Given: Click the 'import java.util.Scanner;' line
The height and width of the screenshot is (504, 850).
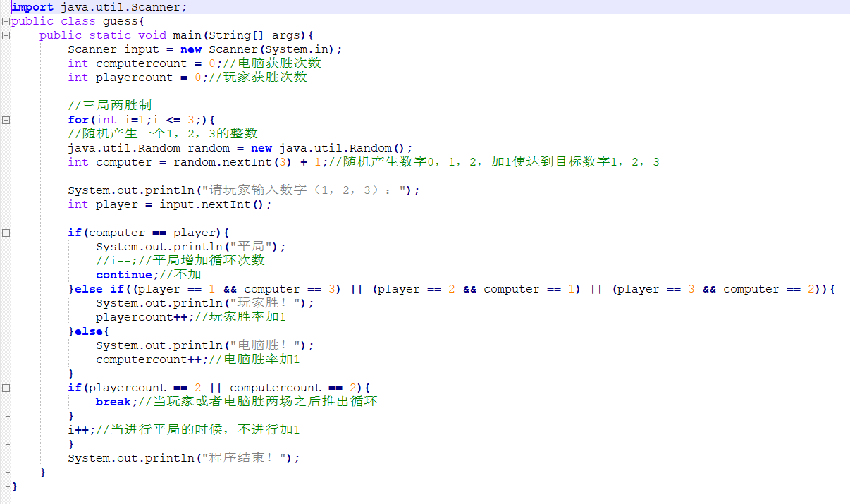Looking at the screenshot, I should pyautogui.click(x=99, y=7).
